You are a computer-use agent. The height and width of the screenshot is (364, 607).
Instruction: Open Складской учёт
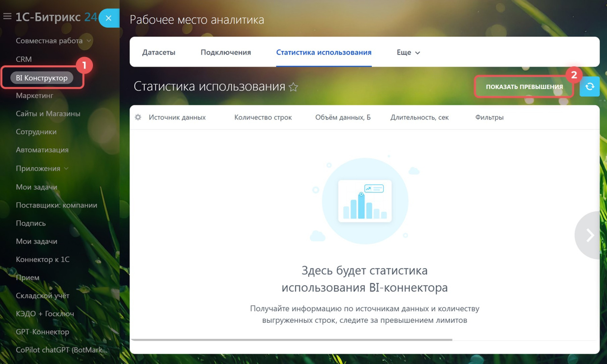43,295
